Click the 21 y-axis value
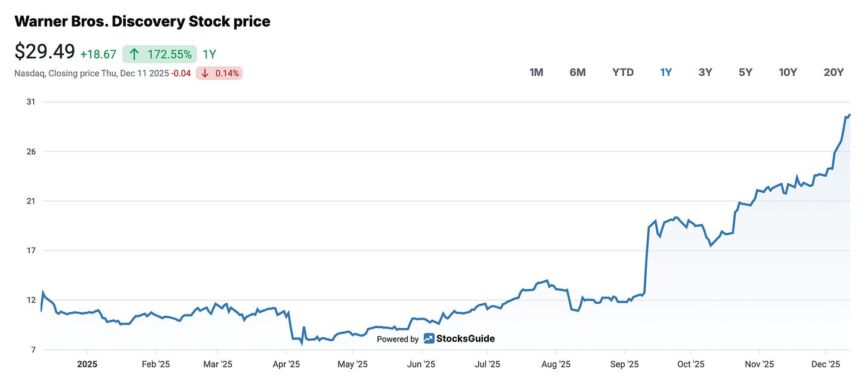Image resolution: width=868 pixels, height=382 pixels. click(31, 201)
